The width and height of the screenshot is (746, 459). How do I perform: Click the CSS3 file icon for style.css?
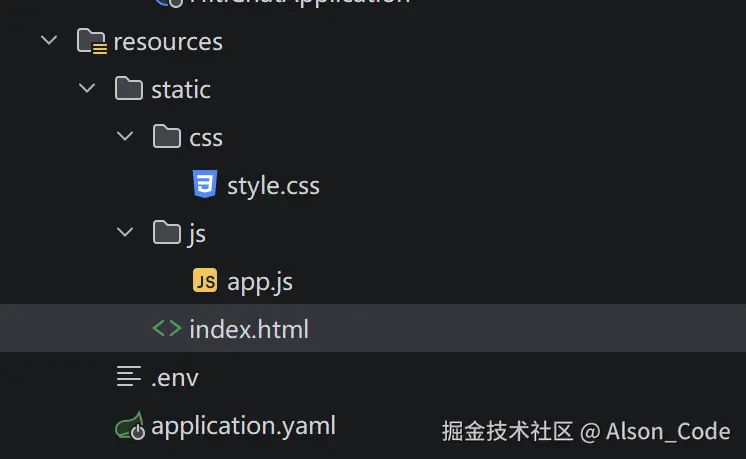[x=205, y=184]
